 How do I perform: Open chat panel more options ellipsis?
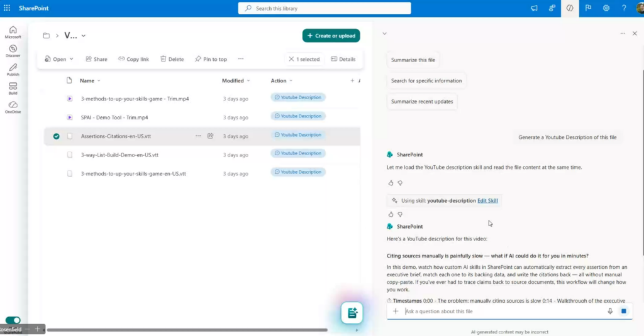(x=623, y=34)
